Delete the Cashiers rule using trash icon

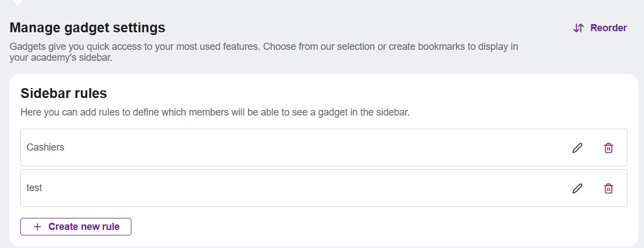pos(608,148)
